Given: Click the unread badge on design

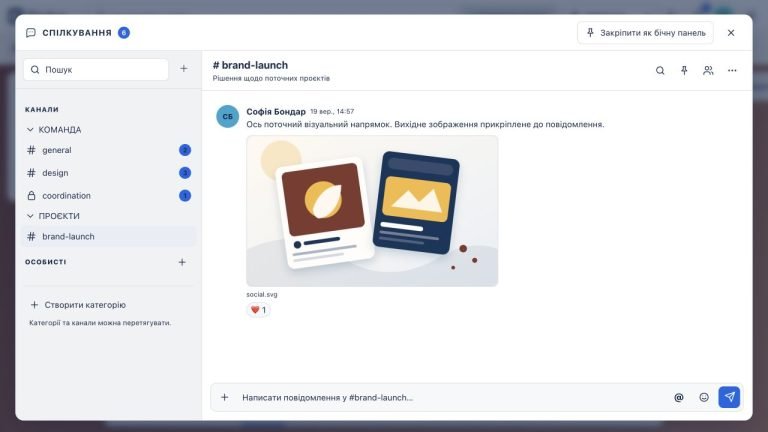Looking at the screenshot, I should point(185,173).
